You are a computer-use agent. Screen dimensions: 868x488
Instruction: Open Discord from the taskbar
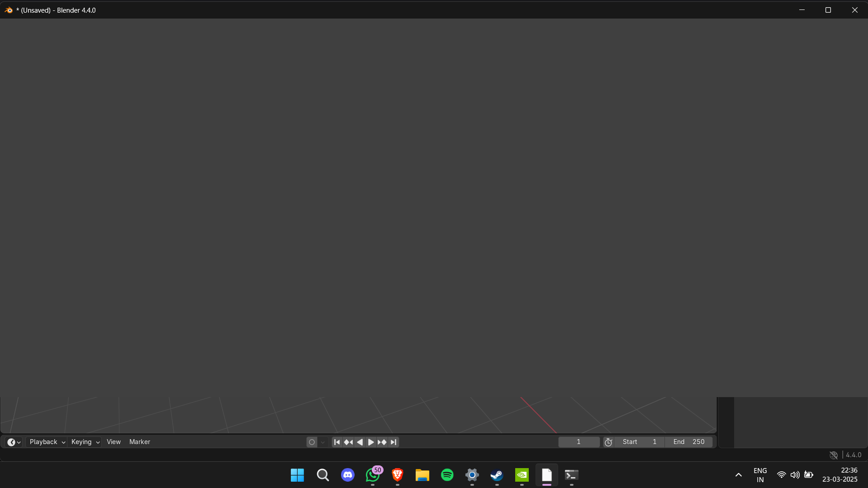click(347, 475)
